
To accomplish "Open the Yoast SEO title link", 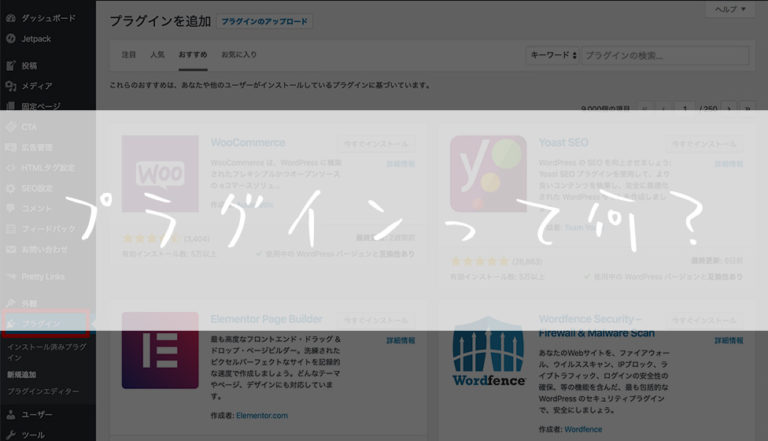I will point(563,143).
